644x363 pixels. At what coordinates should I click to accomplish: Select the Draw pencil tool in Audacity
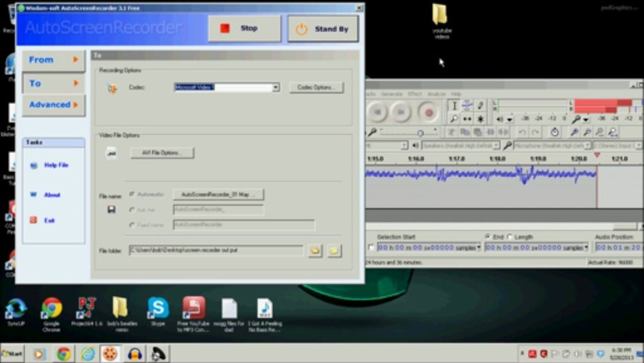point(480,106)
